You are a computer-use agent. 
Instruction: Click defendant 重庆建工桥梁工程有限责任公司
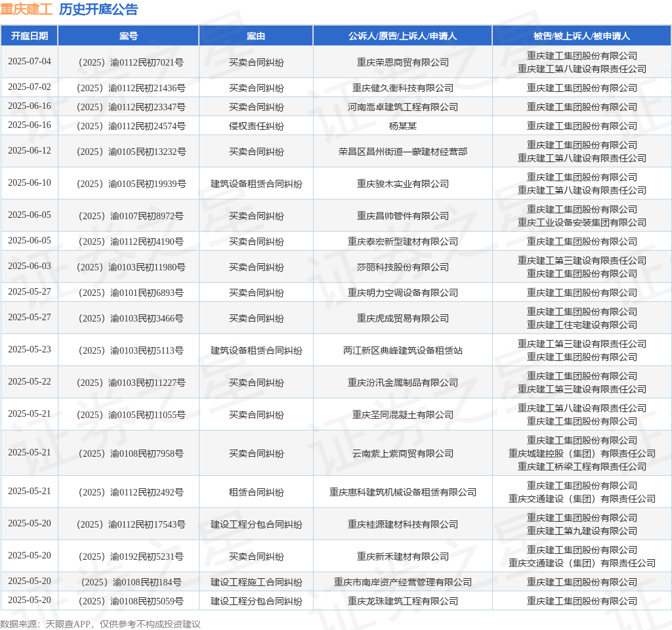(x=581, y=467)
